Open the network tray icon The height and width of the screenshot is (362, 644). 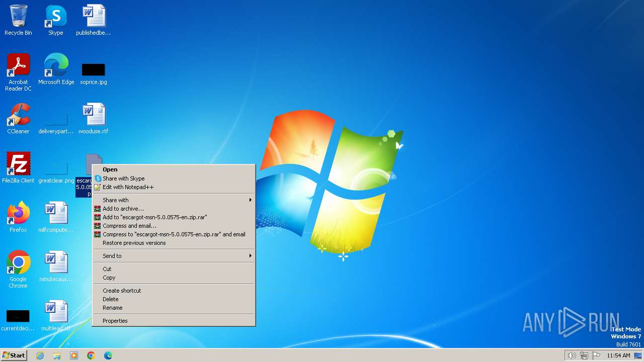point(584,355)
